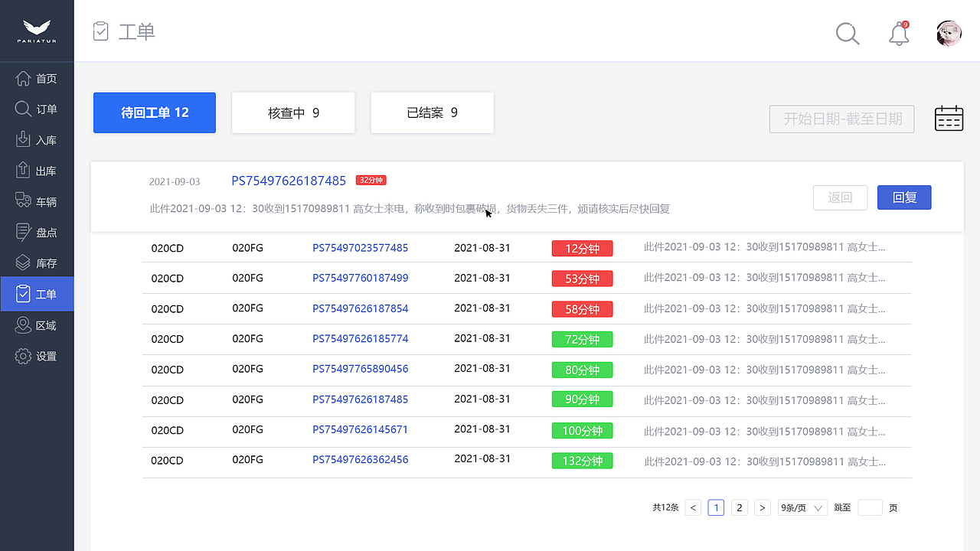Open the 9条/页 page size dropdown
This screenshot has width=980, height=551.
pyautogui.click(x=802, y=507)
